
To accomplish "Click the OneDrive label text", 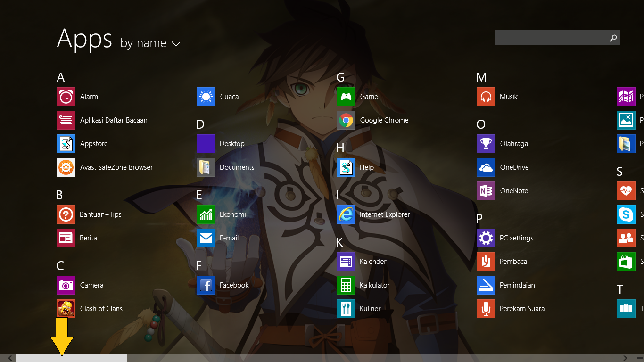I will point(514,167).
